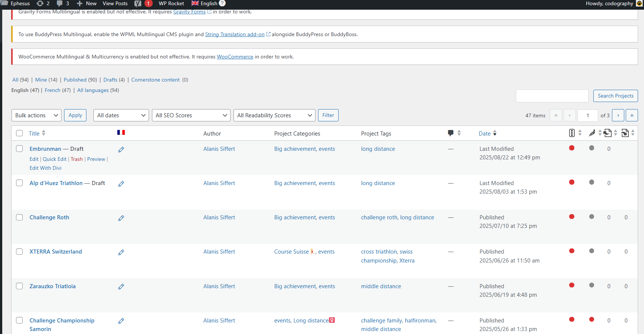Click the pencil translation icon for Embrunman
Screen dimensions: 644x334
121,150
